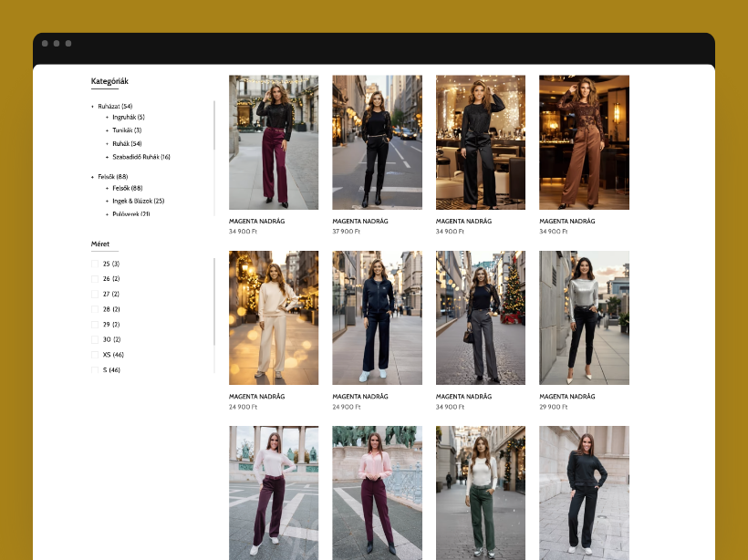Open the Tunikák (3) category

(127, 130)
